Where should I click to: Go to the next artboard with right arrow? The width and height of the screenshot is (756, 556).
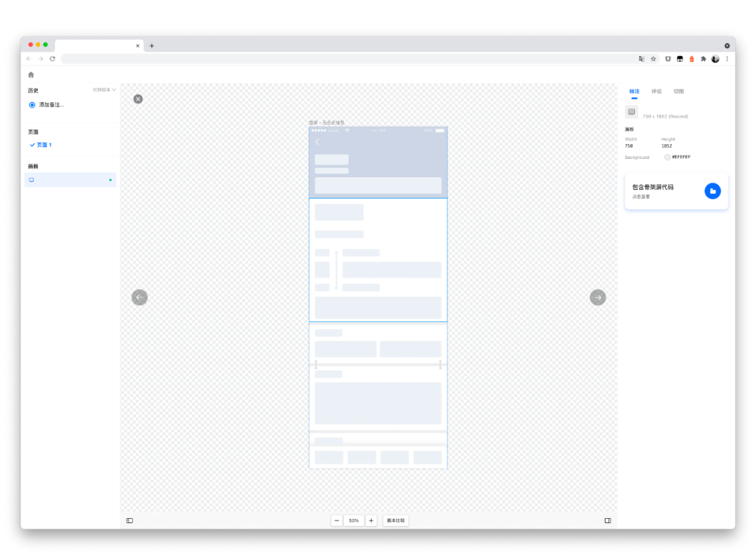(x=598, y=297)
